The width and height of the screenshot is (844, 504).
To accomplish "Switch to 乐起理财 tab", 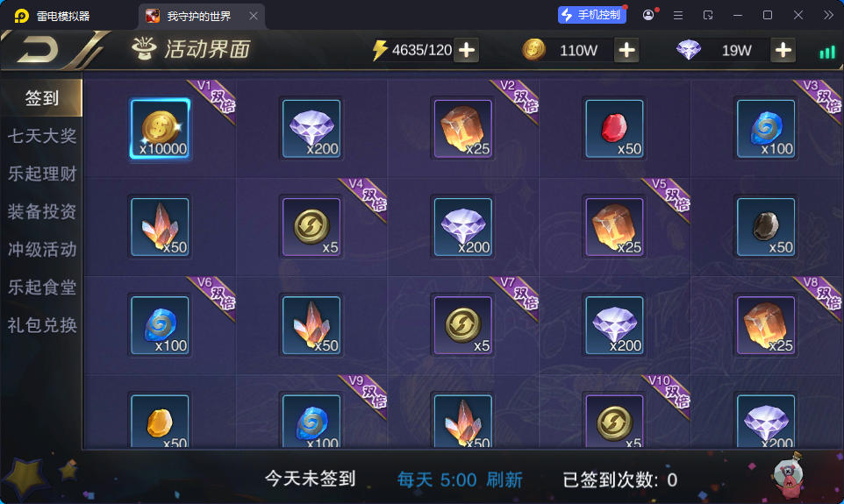I will (42, 174).
